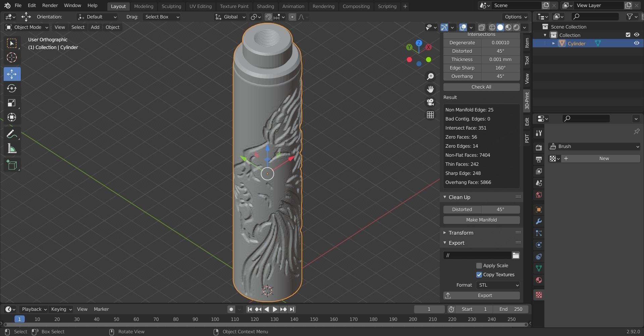Click the Check All button
644x336 pixels.
point(481,87)
